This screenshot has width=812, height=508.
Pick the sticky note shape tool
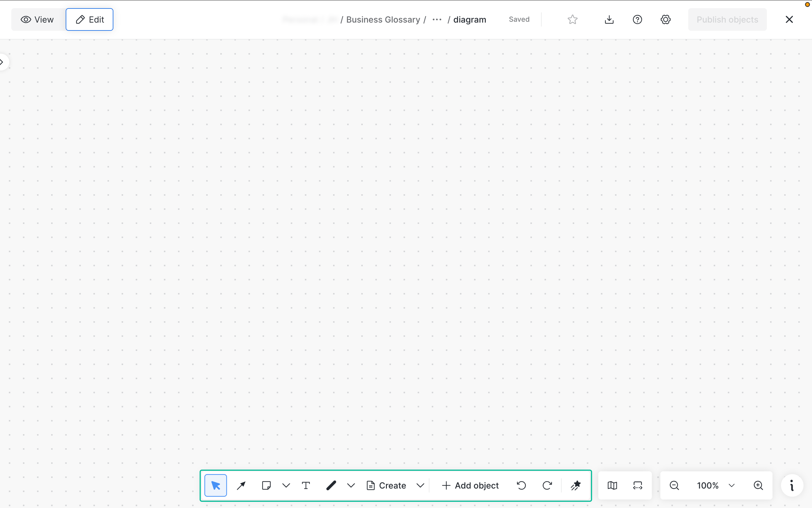click(x=266, y=485)
